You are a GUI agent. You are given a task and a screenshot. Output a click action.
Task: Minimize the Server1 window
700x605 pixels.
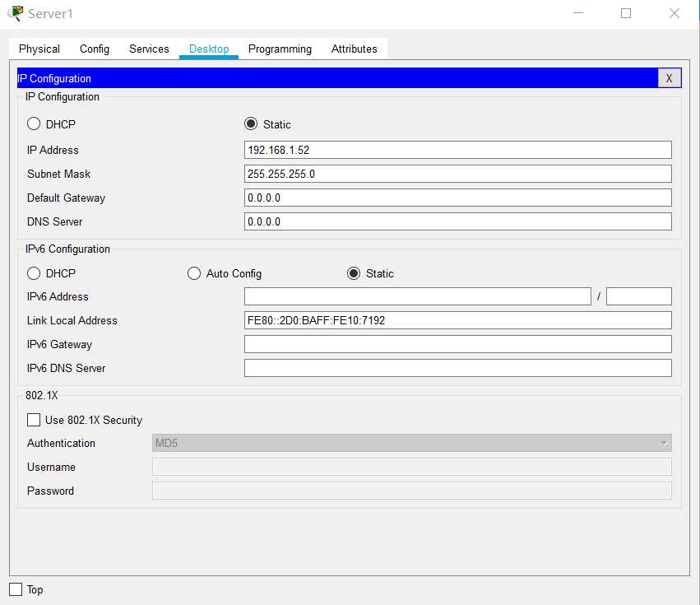(x=578, y=13)
